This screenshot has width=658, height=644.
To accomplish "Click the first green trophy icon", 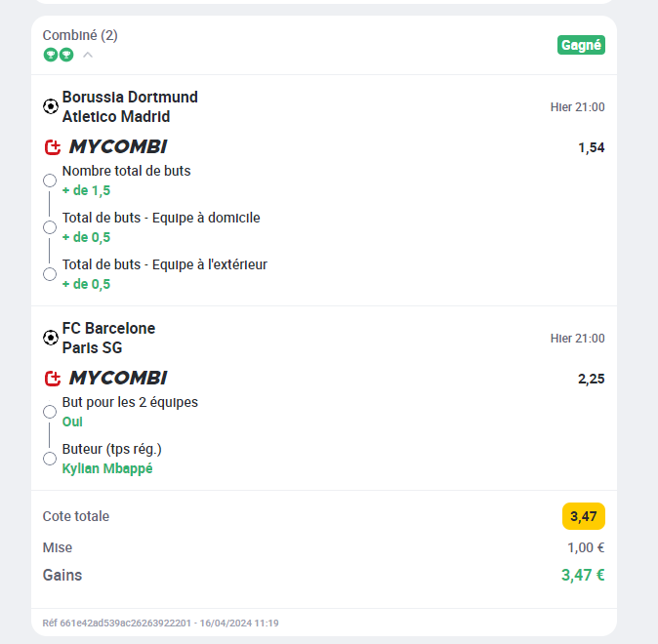I will (51, 55).
